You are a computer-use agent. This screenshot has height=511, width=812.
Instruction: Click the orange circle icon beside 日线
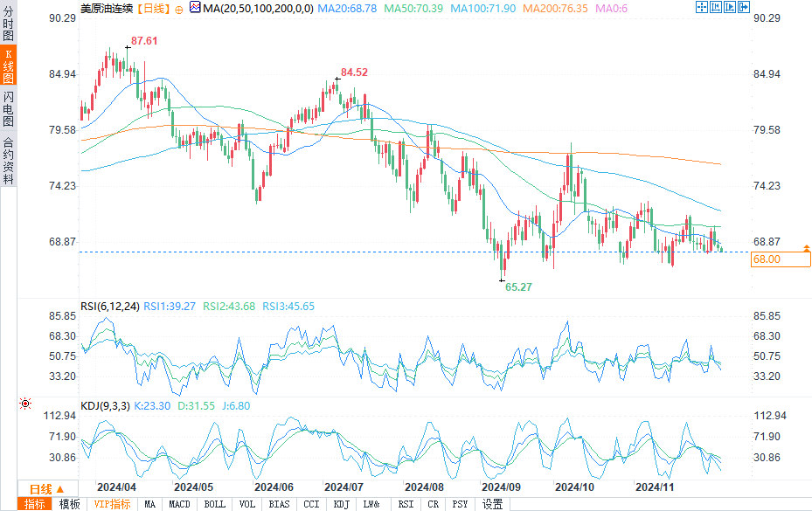click(x=179, y=10)
